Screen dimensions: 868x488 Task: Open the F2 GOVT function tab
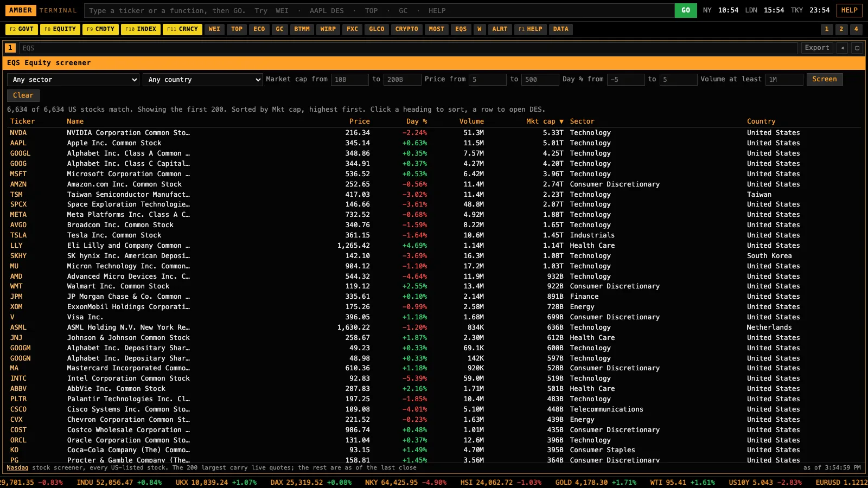[22, 29]
